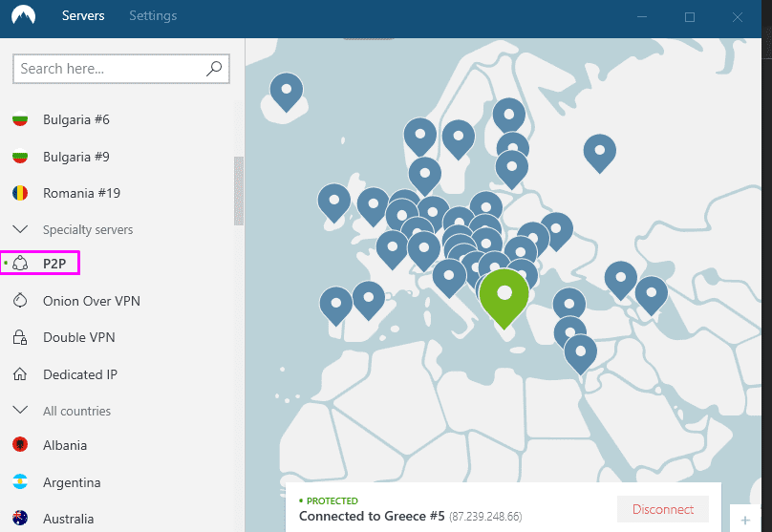Click the Albania flag icon
The width and height of the screenshot is (772, 532).
pos(20,445)
